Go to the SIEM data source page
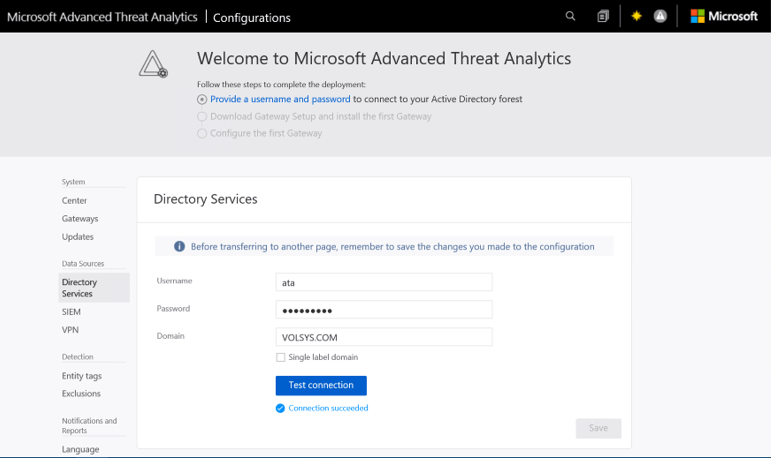This screenshot has width=771, height=458. pos(71,312)
